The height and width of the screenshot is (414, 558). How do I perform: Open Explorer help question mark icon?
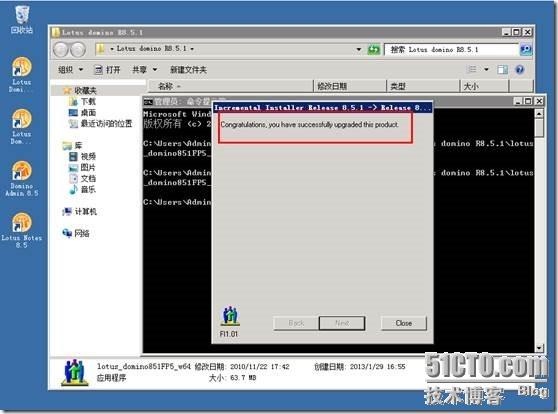pos(520,69)
